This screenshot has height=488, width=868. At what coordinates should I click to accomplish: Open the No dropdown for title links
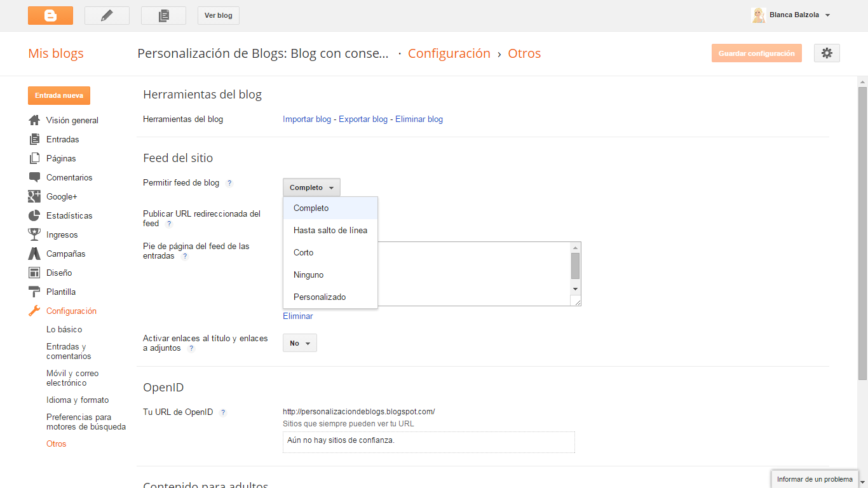click(x=300, y=343)
